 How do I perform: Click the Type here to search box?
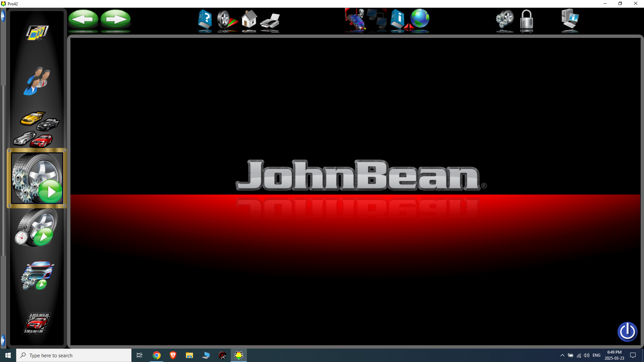coord(74,355)
